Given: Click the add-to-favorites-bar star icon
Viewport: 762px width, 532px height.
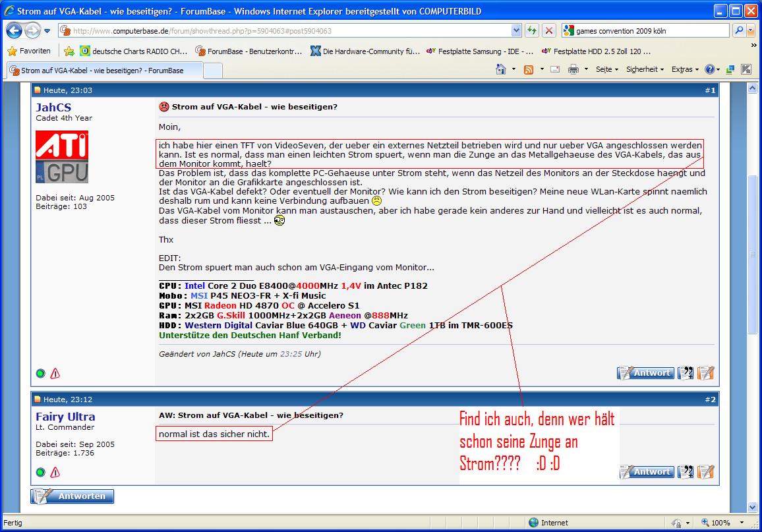Looking at the screenshot, I should (x=69, y=51).
